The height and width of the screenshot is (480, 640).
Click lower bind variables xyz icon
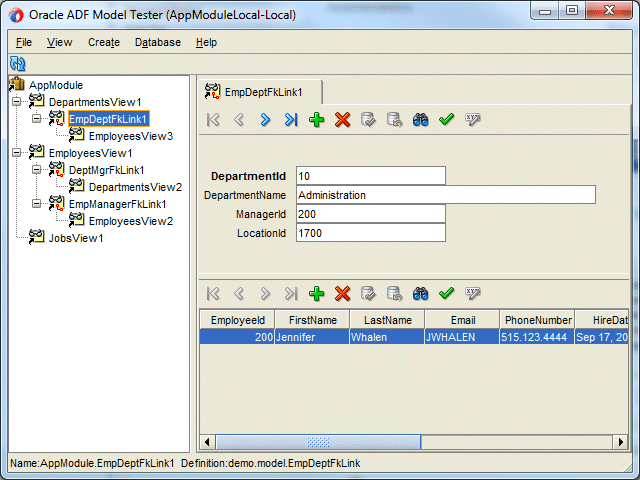click(x=473, y=293)
